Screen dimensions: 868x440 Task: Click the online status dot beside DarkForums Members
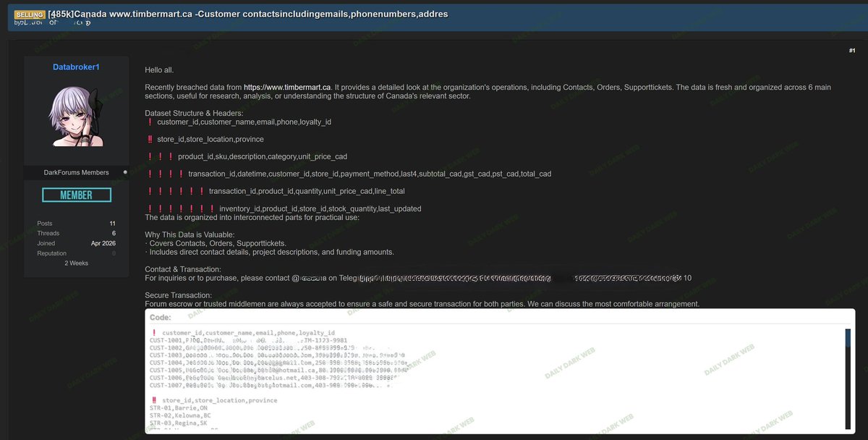tap(124, 172)
